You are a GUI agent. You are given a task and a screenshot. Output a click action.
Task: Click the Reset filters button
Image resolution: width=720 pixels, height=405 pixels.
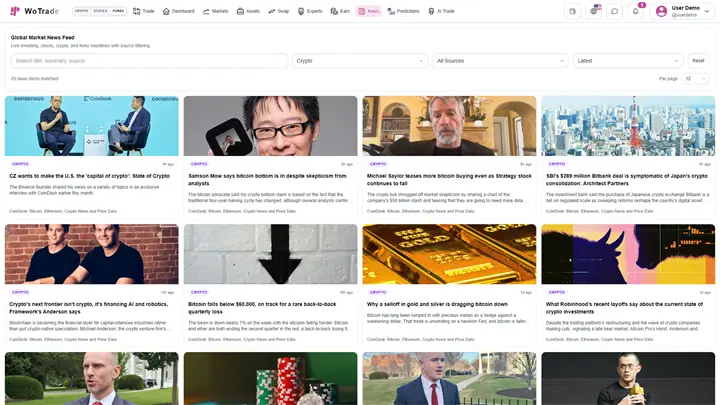point(698,61)
